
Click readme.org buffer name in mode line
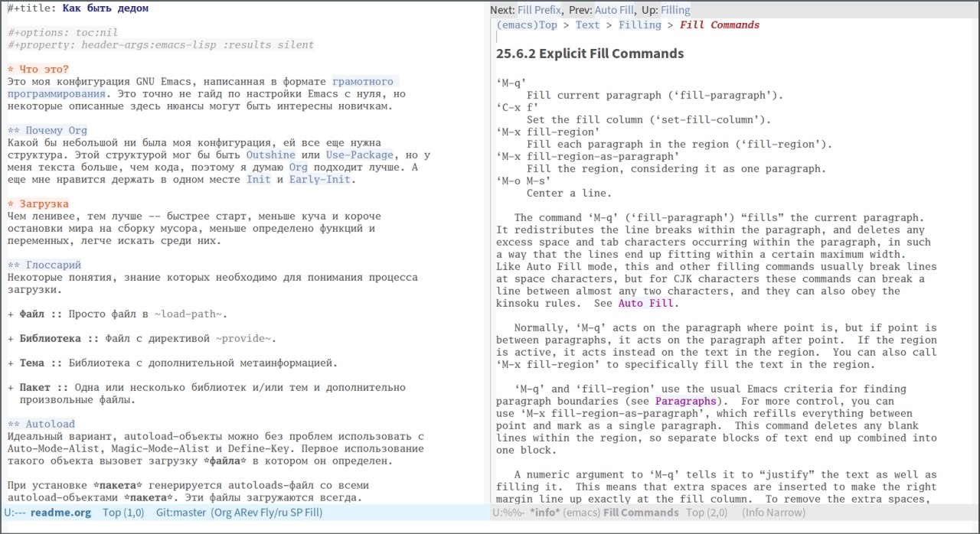point(60,513)
